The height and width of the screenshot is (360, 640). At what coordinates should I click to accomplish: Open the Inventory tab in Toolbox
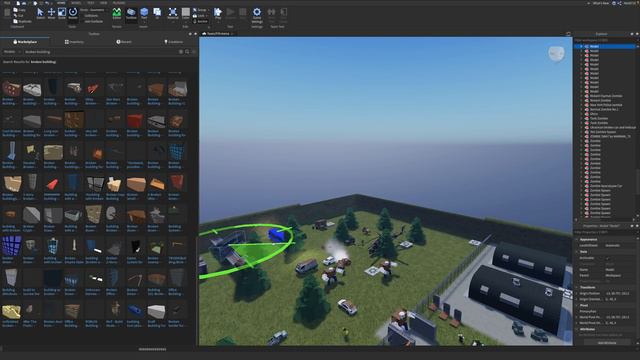click(x=74, y=42)
